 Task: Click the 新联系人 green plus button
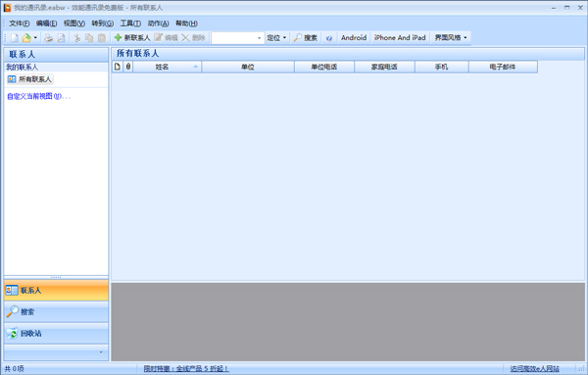point(132,38)
